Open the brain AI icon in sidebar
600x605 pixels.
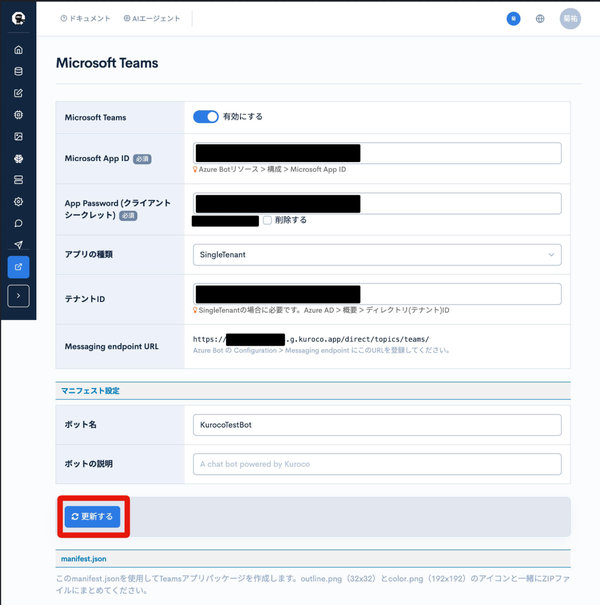[x=18, y=159]
